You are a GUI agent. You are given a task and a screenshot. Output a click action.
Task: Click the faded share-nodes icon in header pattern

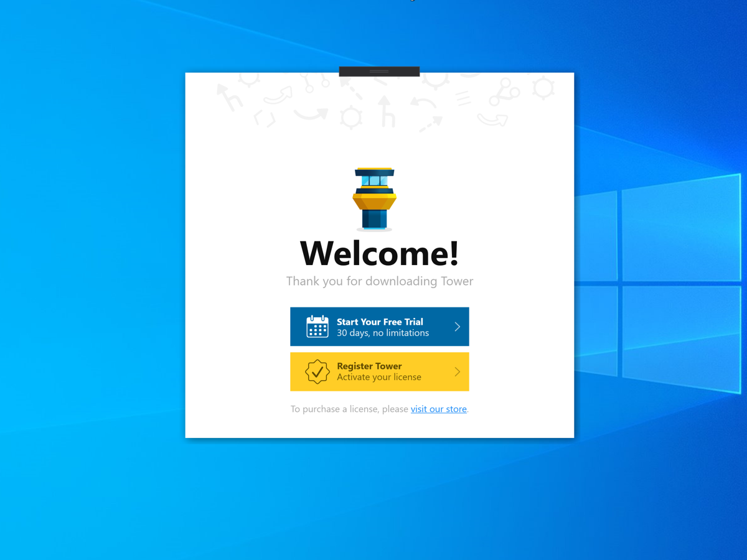point(504,91)
